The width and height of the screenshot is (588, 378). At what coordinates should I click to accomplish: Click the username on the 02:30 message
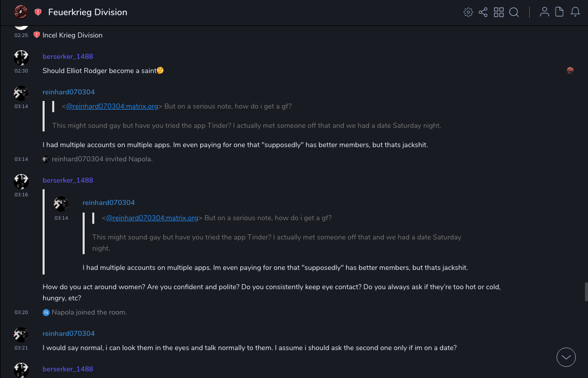(68, 56)
